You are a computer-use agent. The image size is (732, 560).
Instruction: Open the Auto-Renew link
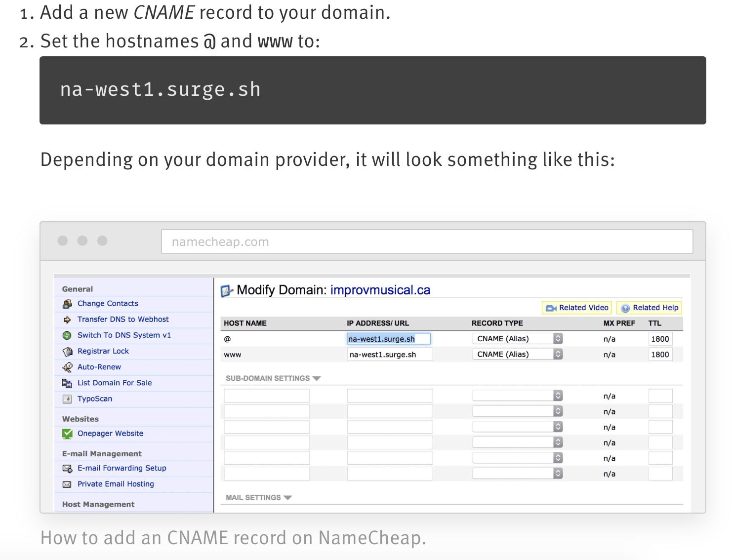pyautogui.click(x=99, y=367)
